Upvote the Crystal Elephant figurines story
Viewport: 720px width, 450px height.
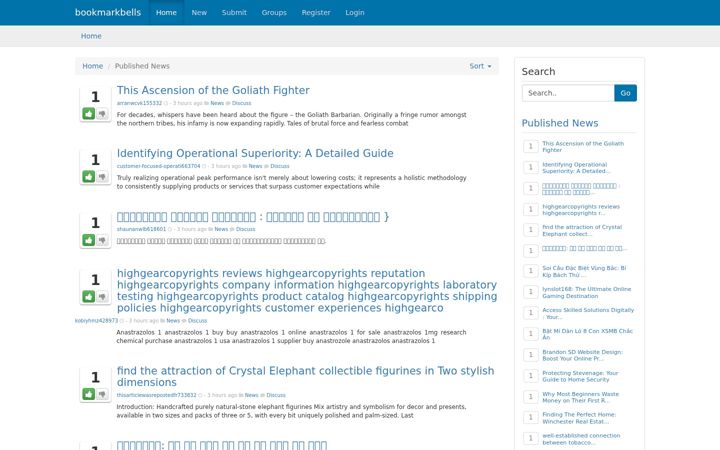[89, 394]
